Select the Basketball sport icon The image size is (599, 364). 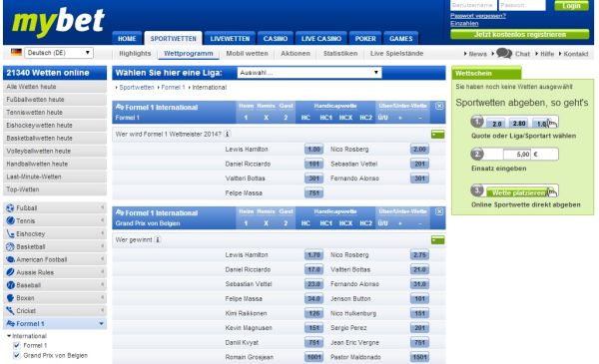pos(10,246)
